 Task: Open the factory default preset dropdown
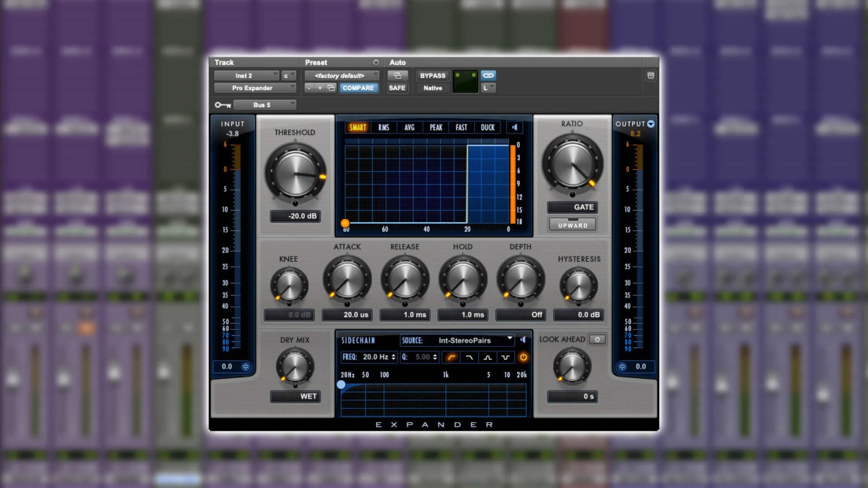tap(342, 75)
